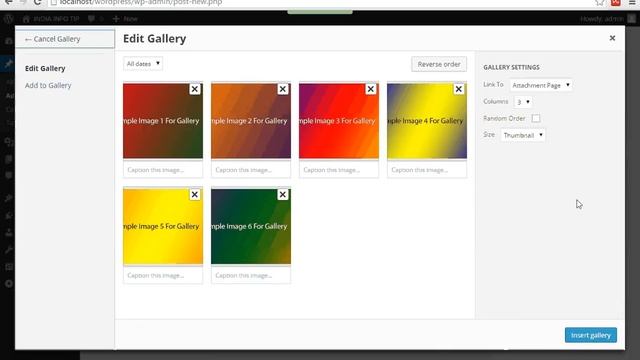This screenshot has width=640, height=360.
Task: Select Sample Image 2 thumbnail
Action: [251, 121]
